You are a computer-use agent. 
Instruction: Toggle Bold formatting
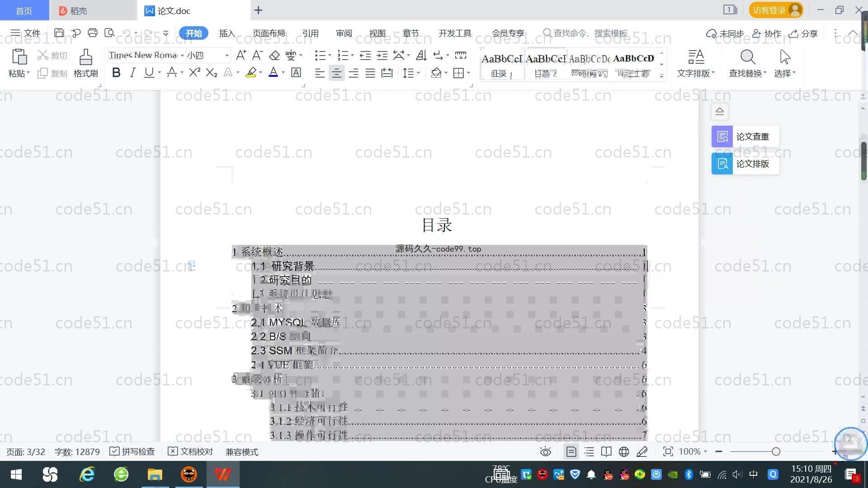(116, 73)
